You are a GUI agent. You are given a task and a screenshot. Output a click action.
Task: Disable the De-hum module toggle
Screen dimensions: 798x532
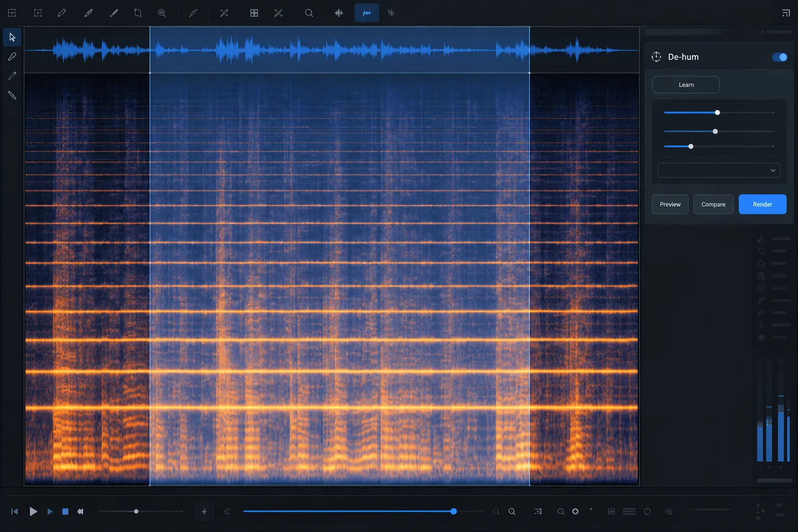tap(780, 57)
